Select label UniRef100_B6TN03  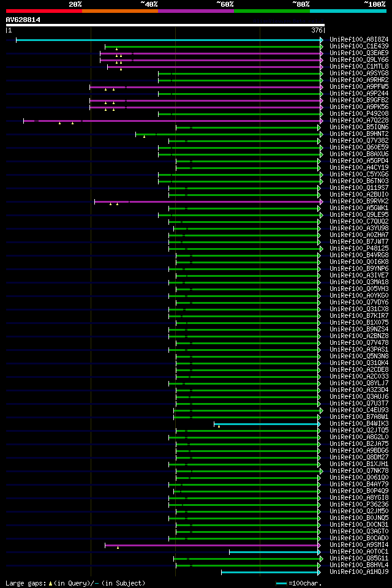point(359,181)
